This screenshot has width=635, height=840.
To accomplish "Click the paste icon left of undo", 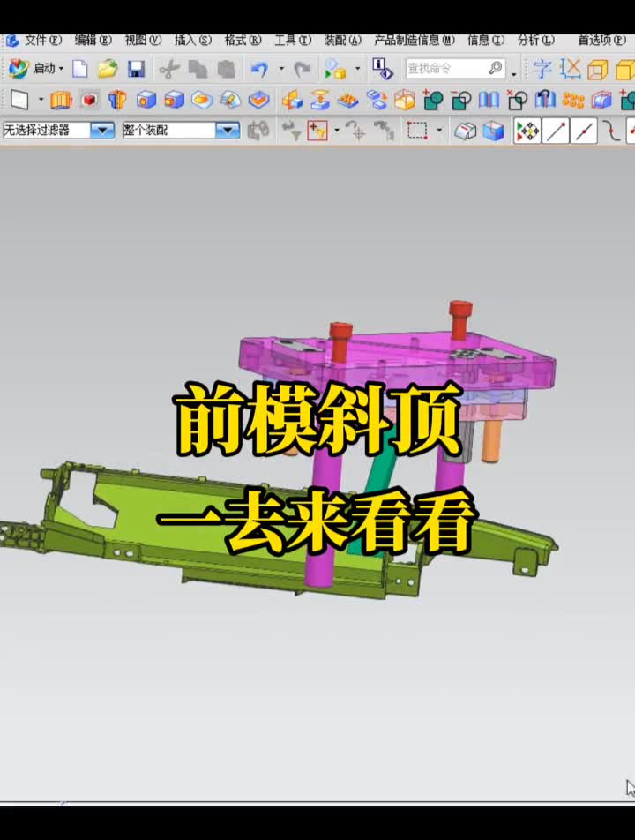I will (x=227, y=69).
